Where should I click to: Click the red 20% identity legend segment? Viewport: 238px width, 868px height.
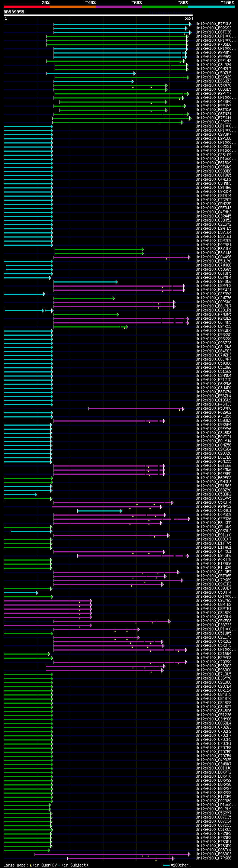click(x=26, y=7)
